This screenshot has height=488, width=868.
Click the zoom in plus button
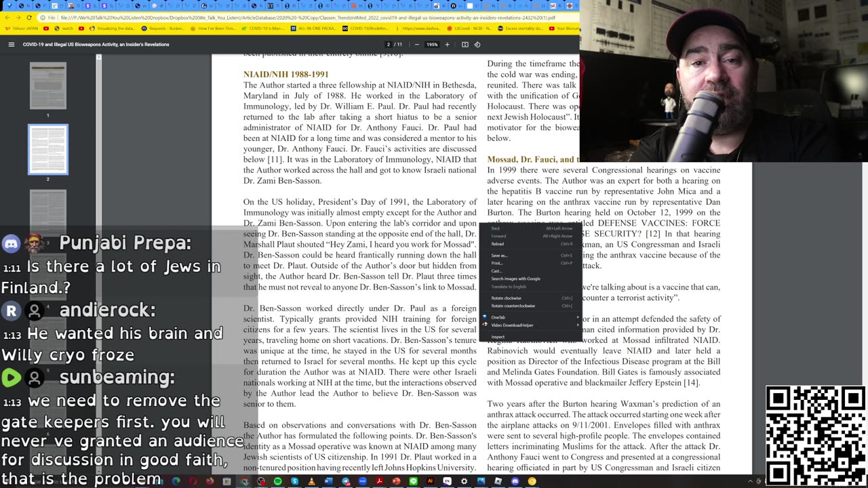447,45
